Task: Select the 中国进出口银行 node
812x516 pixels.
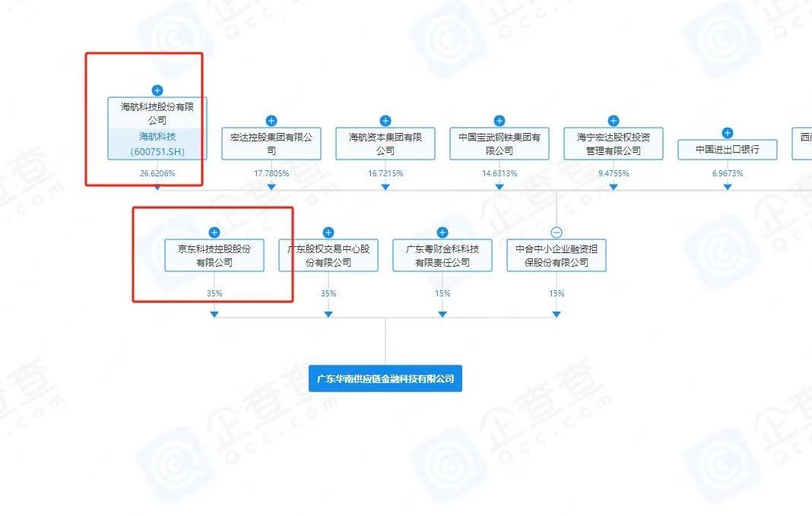Action: pyautogui.click(x=728, y=150)
